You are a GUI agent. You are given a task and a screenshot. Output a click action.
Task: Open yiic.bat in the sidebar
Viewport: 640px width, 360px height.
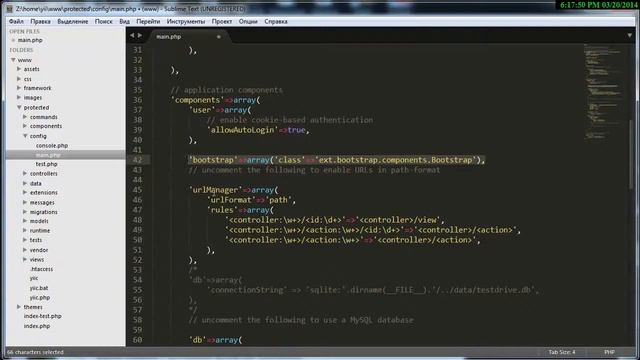click(x=39, y=288)
